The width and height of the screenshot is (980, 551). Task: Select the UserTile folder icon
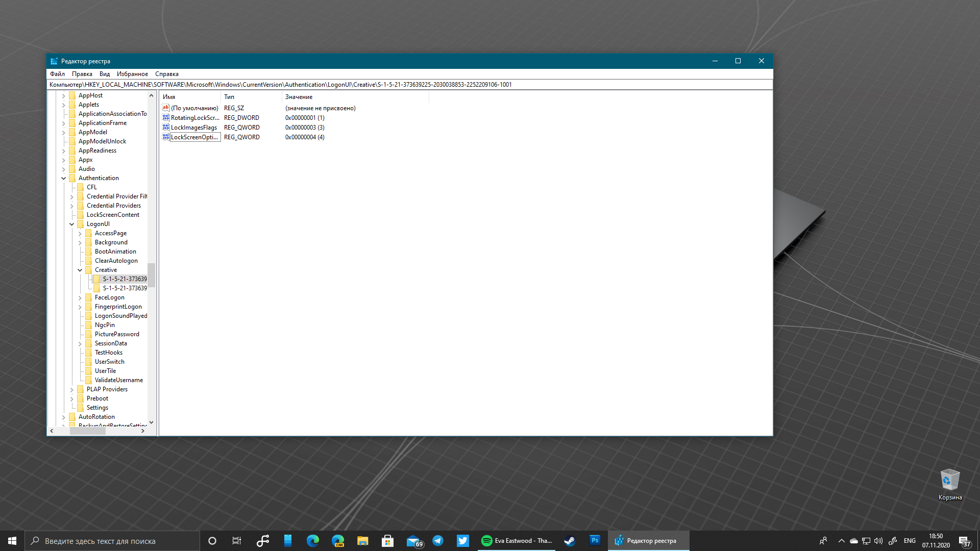[x=89, y=371]
